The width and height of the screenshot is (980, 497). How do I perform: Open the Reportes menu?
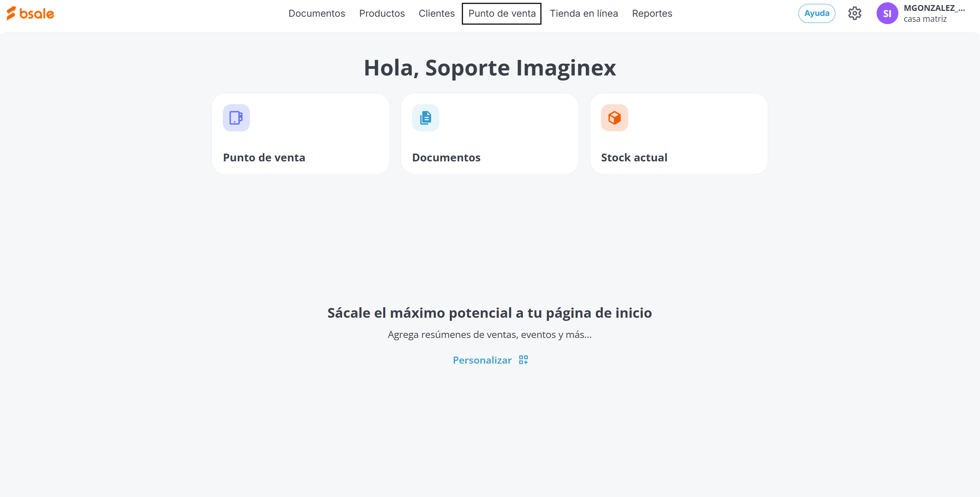tap(652, 14)
